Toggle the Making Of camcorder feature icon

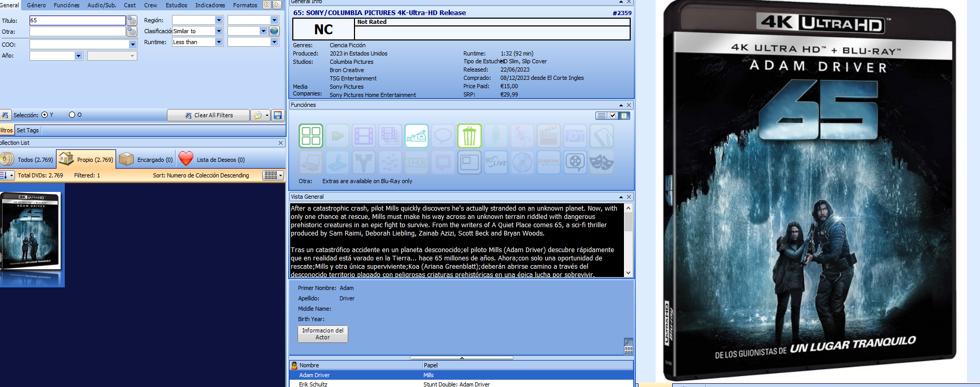[417, 136]
